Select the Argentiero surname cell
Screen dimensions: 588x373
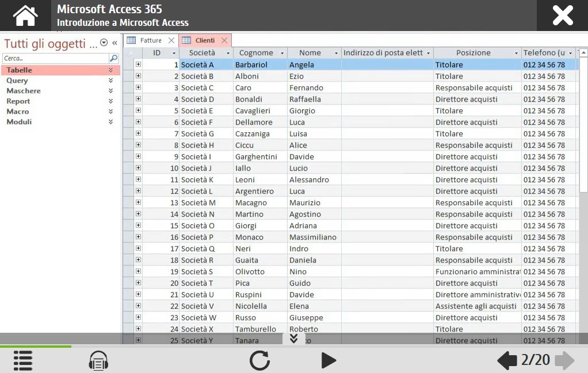(x=260, y=191)
